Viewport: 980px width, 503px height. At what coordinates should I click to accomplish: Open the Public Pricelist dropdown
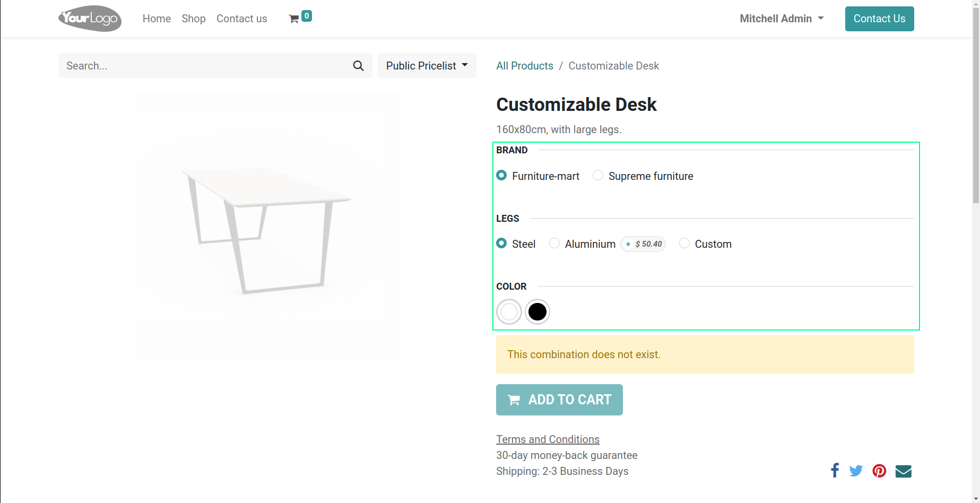tap(427, 66)
